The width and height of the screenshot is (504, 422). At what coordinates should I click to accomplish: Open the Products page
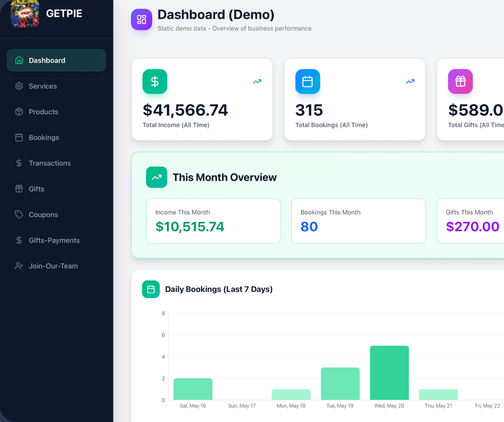click(x=56, y=112)
